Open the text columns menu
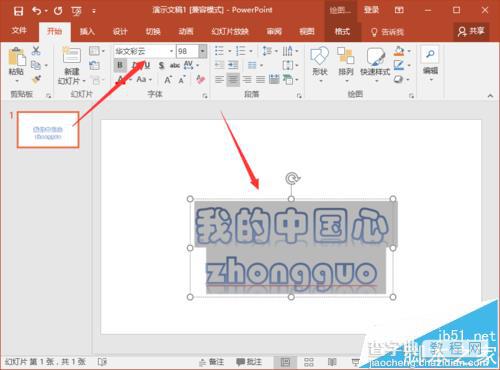 [255, 65]
